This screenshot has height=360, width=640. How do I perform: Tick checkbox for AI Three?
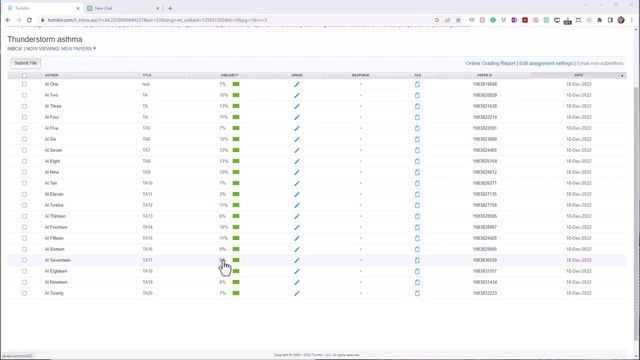tap(24, 107)
